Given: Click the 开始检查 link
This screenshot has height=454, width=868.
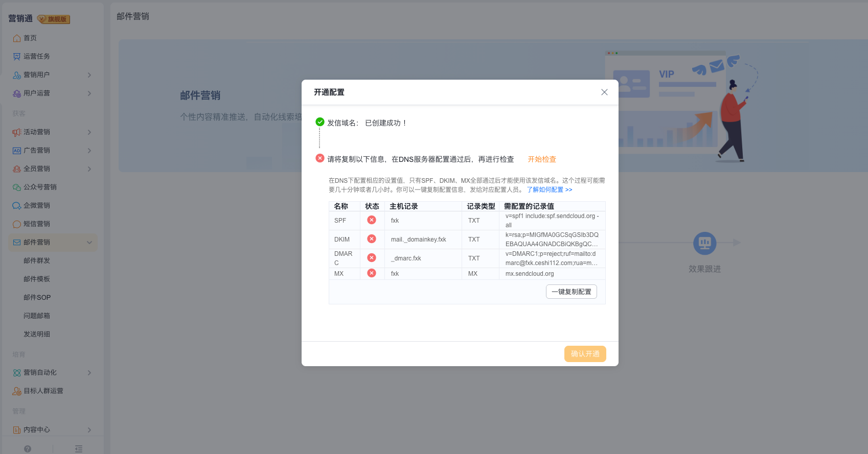Looking at the screenshot, I should (x=542, y=159).
